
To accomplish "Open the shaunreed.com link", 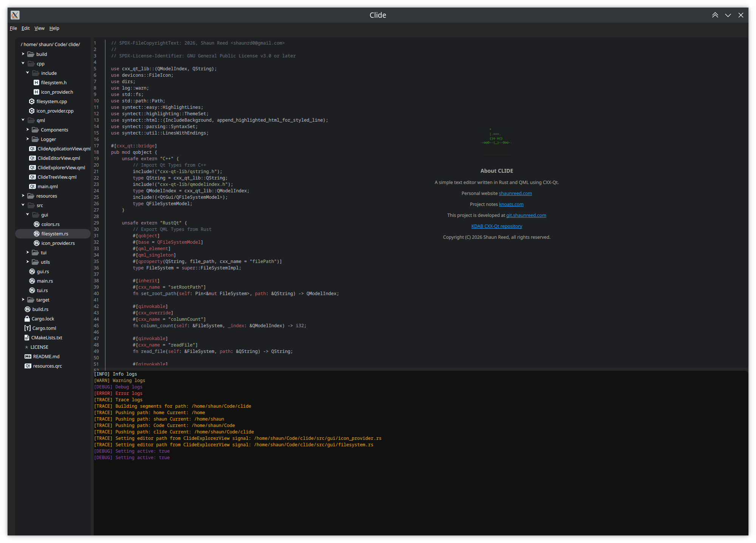I will point(515,193).
